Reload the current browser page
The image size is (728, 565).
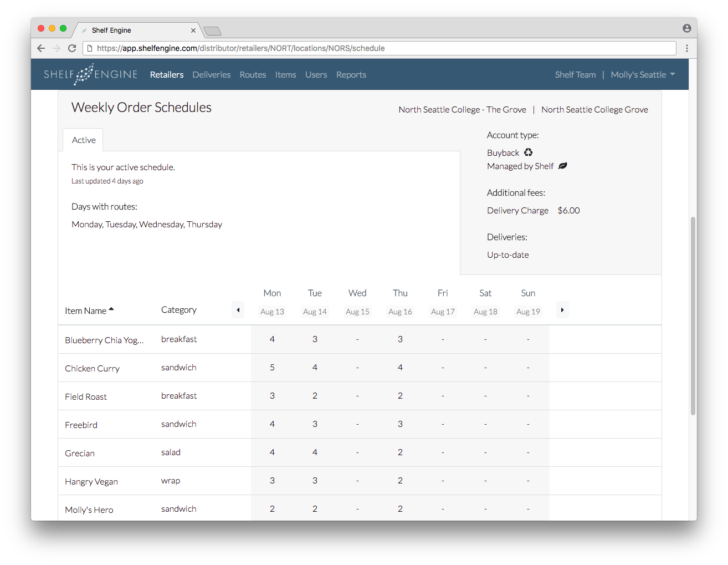72,48
